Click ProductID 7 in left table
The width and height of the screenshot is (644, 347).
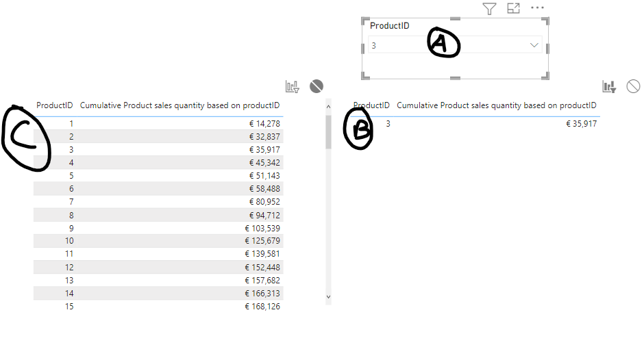[x=71, y=202]
